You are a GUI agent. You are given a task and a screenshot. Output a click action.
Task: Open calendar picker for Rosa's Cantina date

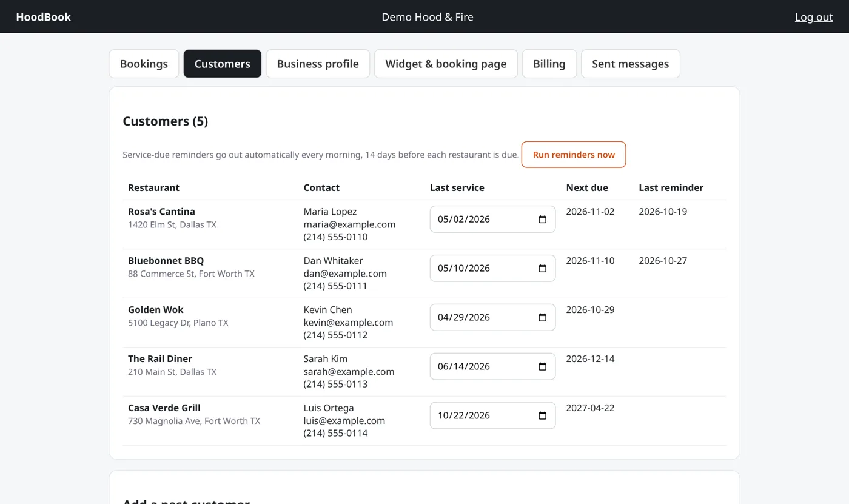542,219
